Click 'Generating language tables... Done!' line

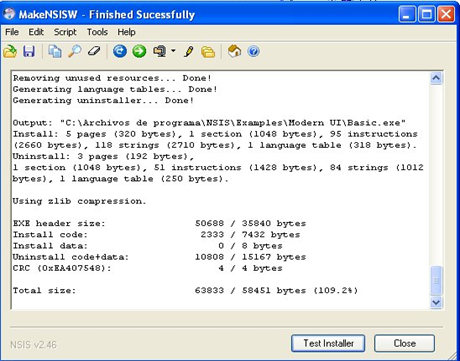pyautogui.click(x=115, y=89)
